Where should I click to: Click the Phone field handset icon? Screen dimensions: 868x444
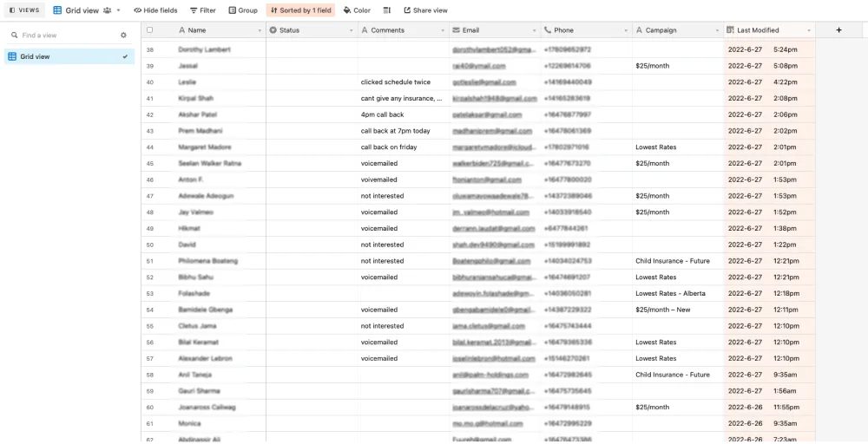(548, 29)
